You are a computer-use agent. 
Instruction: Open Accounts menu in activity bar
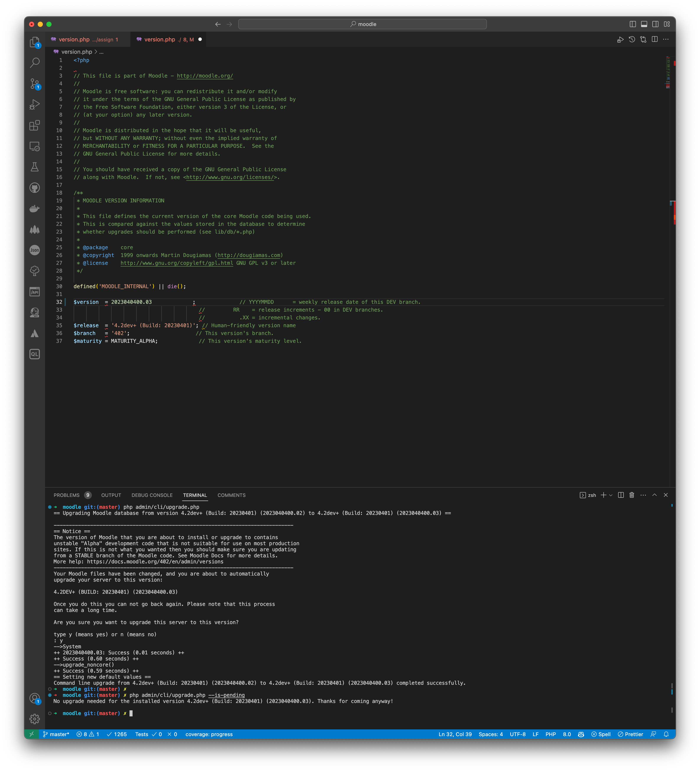[35, 699]
